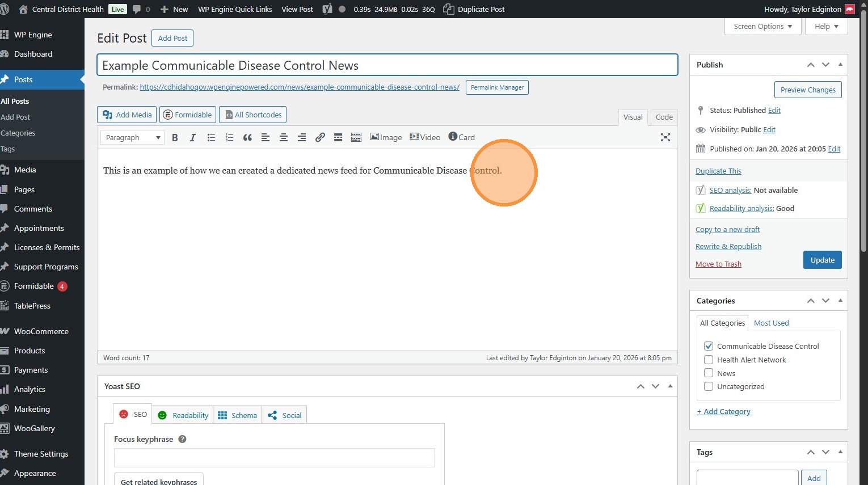
Task: Open the Paragraph format dropdown
Action: pyautogui.click(x=133, y=137)
